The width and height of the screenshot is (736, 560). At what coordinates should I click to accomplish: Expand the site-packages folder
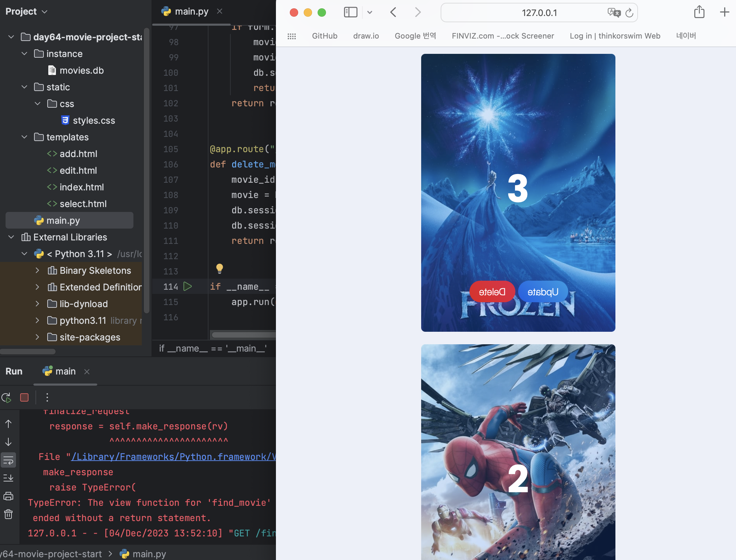37,337
